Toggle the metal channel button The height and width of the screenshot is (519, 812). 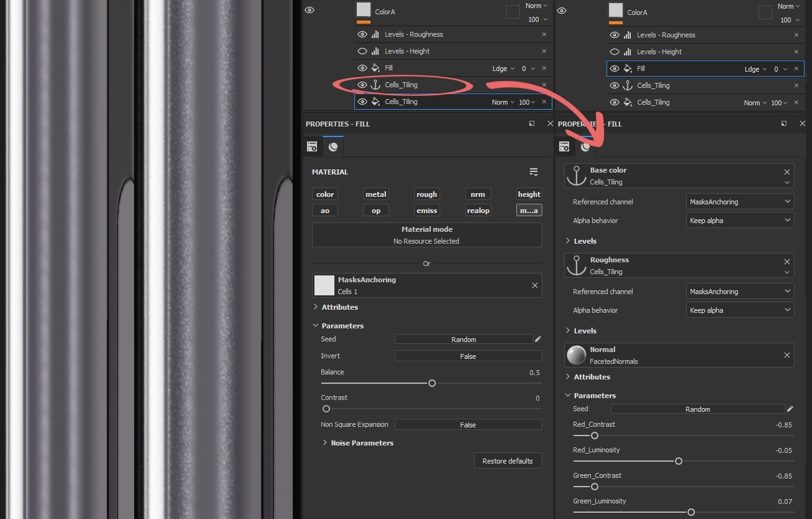click(x=376, y=194)
